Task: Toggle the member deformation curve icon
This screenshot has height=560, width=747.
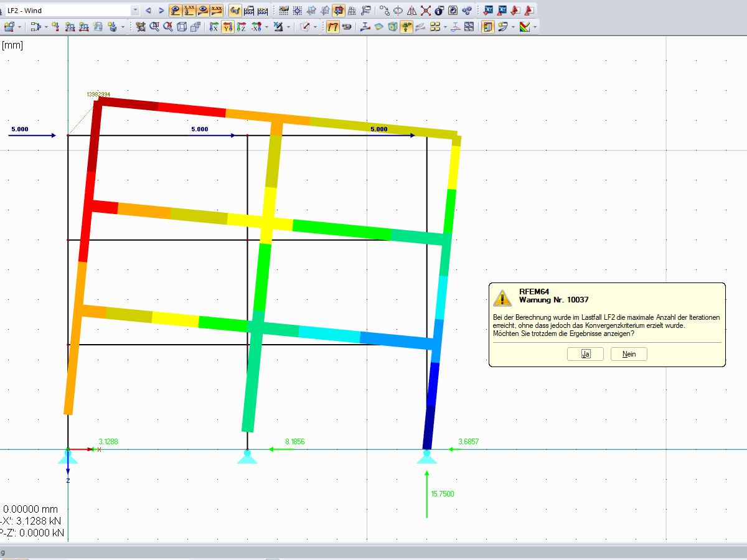Action: point(333,27)
